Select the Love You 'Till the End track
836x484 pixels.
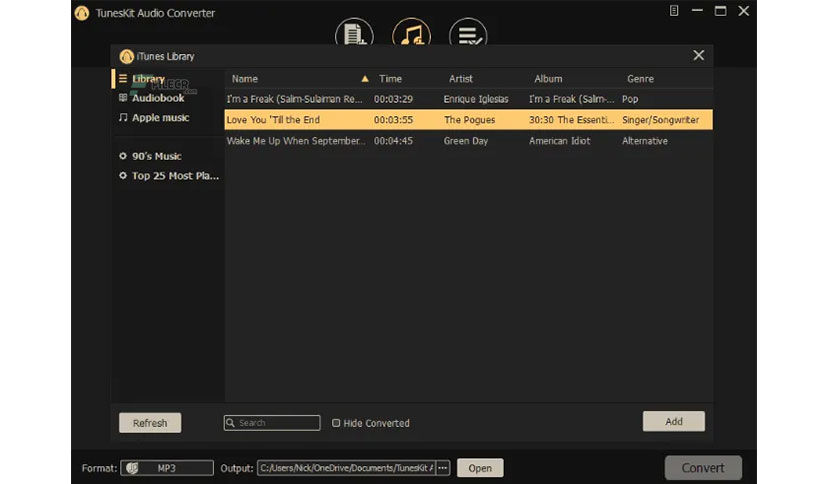468,120
